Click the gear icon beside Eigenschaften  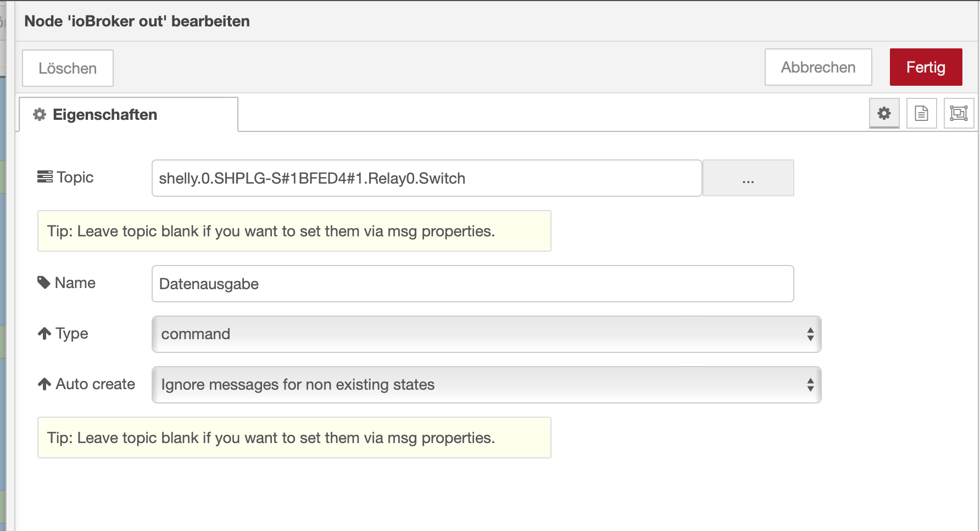coord(40,114)
